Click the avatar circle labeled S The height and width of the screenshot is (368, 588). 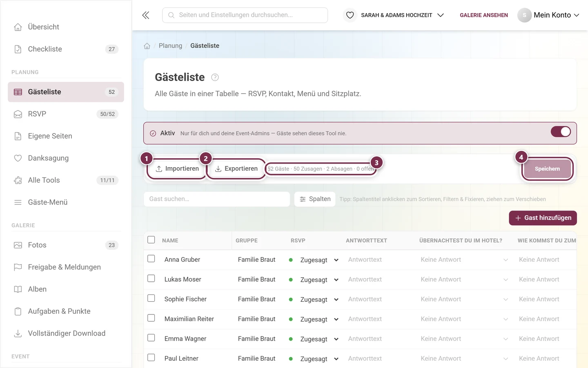(x=524, y=15)
